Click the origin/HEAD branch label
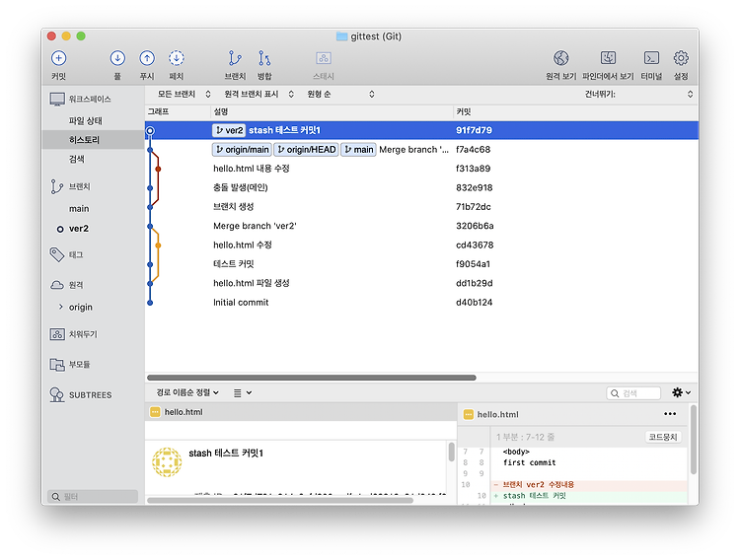 click(x=306, y=150)
